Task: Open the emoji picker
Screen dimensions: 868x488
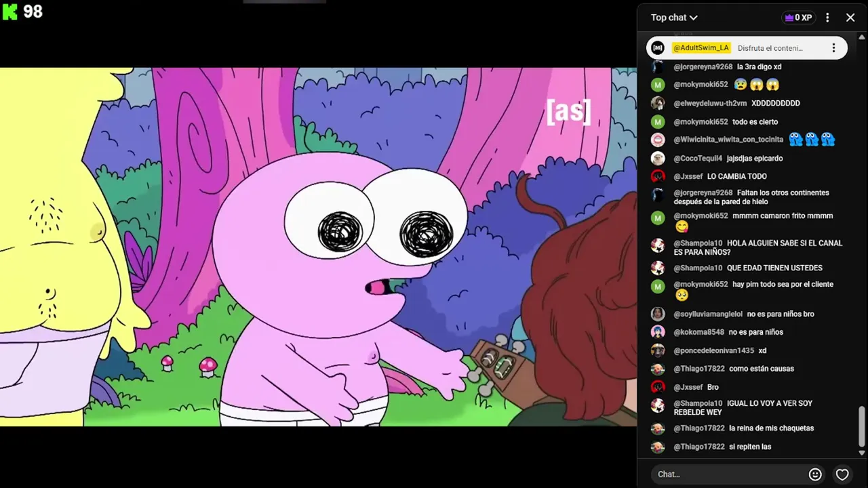Action: tap(816, 474)
